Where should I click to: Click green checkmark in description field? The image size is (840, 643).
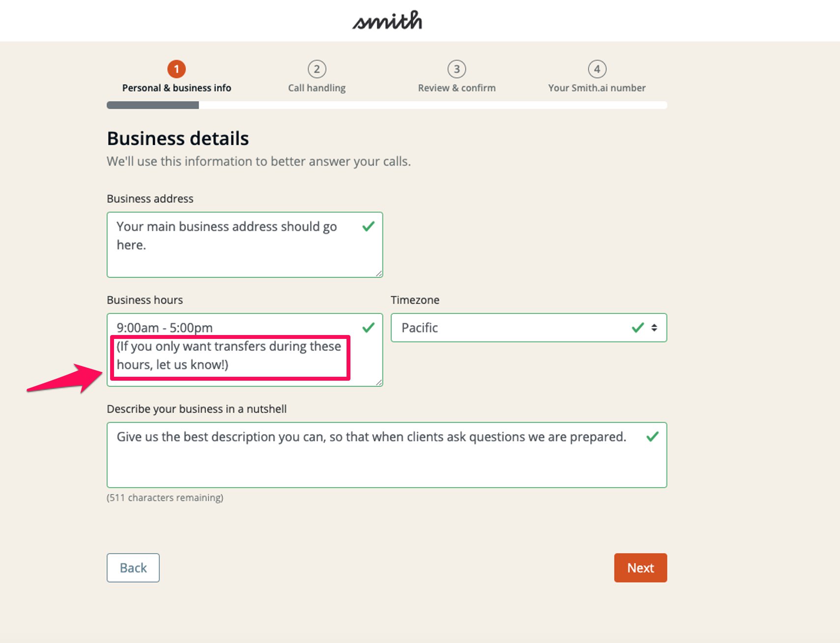tap(653, 437)
